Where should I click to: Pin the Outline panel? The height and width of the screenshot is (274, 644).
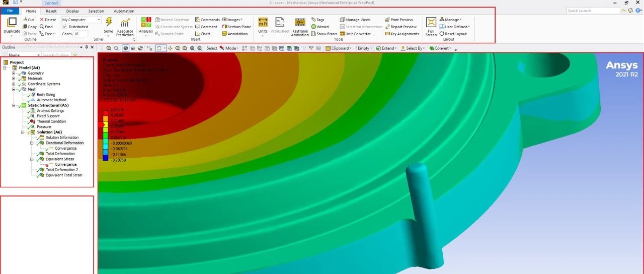[x=87, y=47]
